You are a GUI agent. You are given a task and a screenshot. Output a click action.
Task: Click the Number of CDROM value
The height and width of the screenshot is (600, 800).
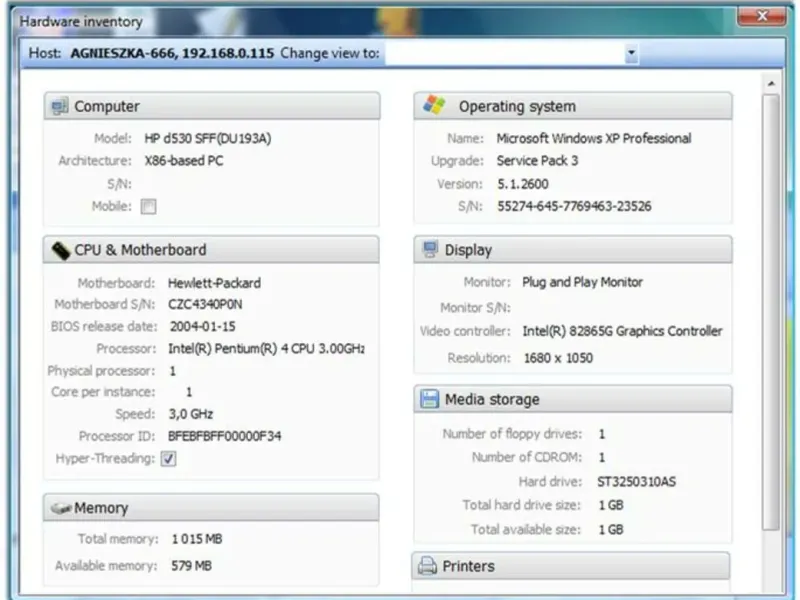point(602,457)
